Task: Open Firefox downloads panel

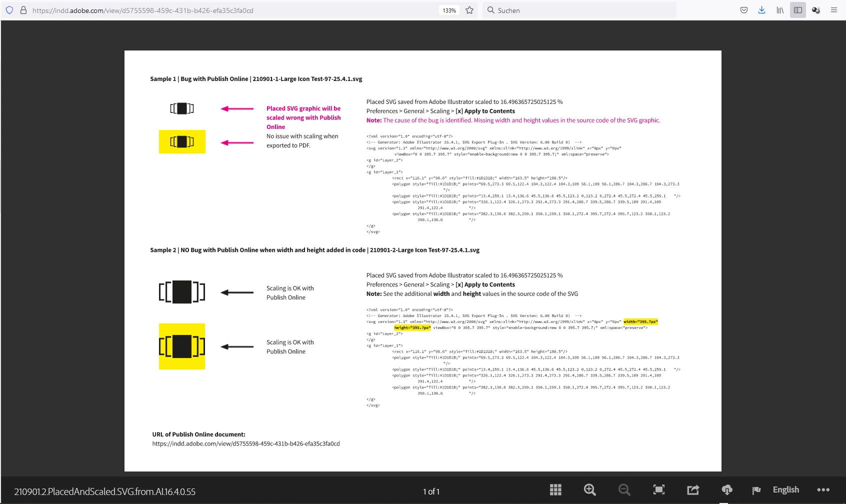Action: pyautogui.click(x=761, y=10)
